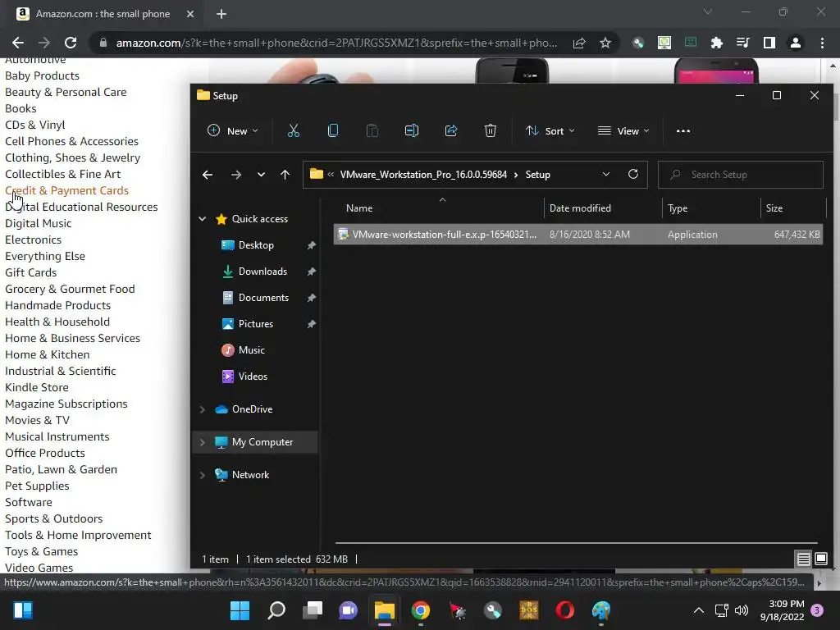Open Kindle Store category link
The height and width of the screenshot is (630, 840).
(37, 387)
